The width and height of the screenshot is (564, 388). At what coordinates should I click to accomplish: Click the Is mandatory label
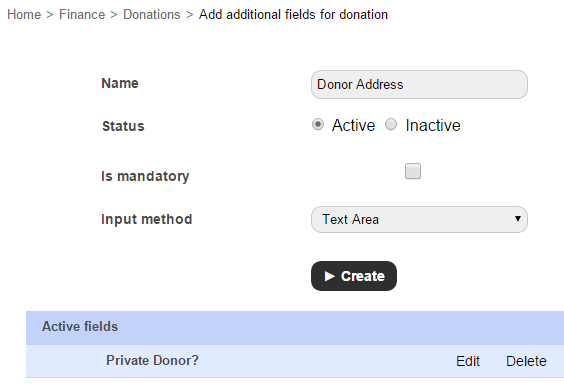pos(145,176)
